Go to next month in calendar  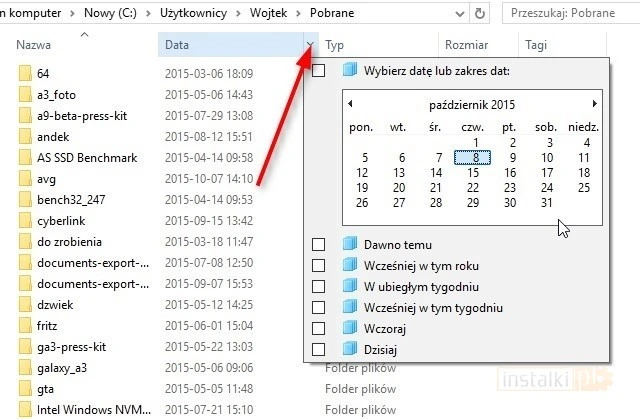(x=595, y=104)
